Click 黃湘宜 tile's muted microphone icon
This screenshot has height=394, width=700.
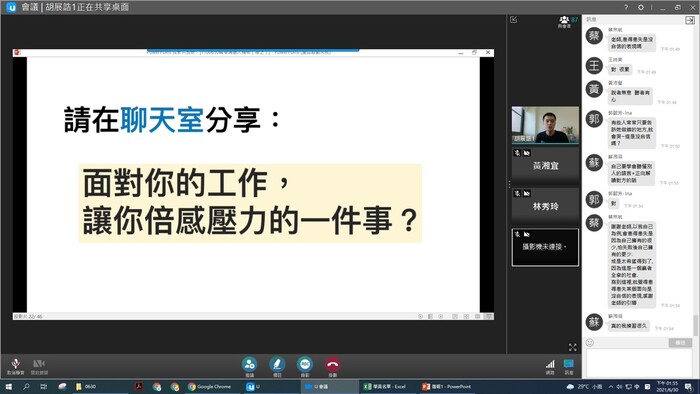pyautogui.click(x=517, y=153)
